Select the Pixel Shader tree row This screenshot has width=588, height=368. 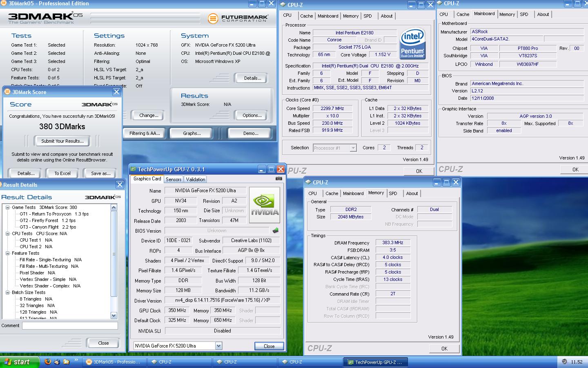38,273
